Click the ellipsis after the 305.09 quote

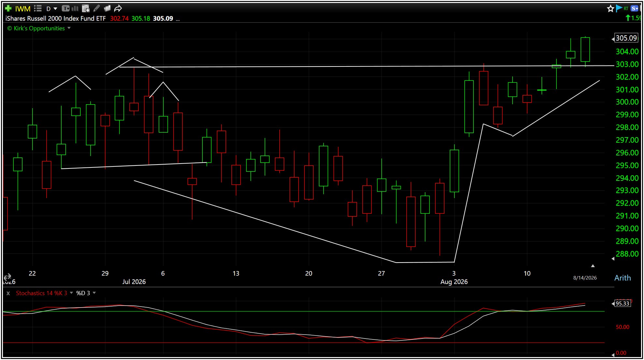[x=178, y=20]
